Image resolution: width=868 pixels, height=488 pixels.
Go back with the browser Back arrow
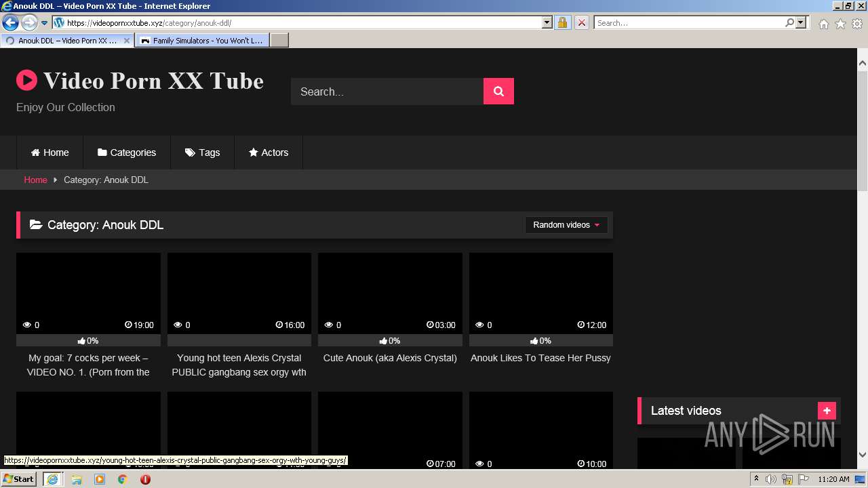tap(10, 23)
